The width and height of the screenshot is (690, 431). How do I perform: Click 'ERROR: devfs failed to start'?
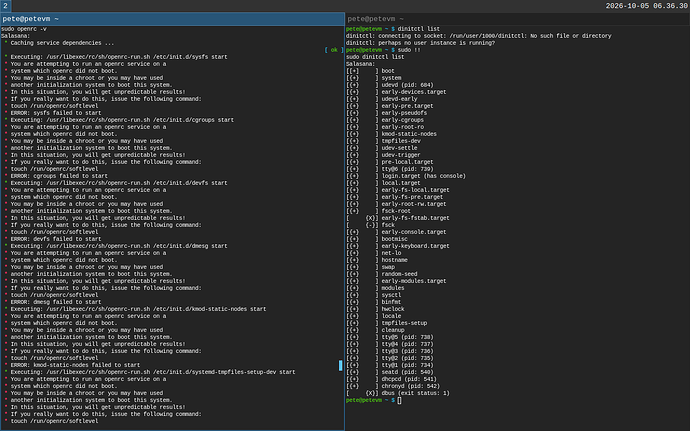pyautogui.click(x=56, y=239)
